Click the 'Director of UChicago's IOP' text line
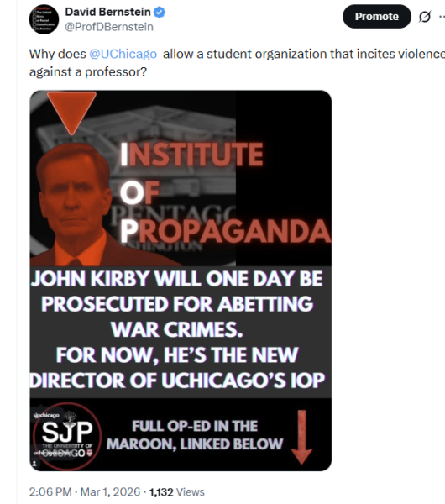Viewport: 445px width, 504px height. click(177, 381)
